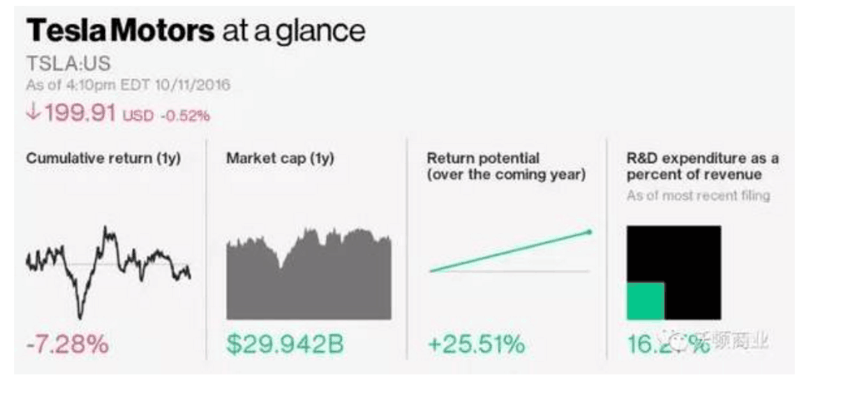Open the R&D expenditure heading
Screen dimensions: 868x401
pyautogui.click(x=703, y=166)
